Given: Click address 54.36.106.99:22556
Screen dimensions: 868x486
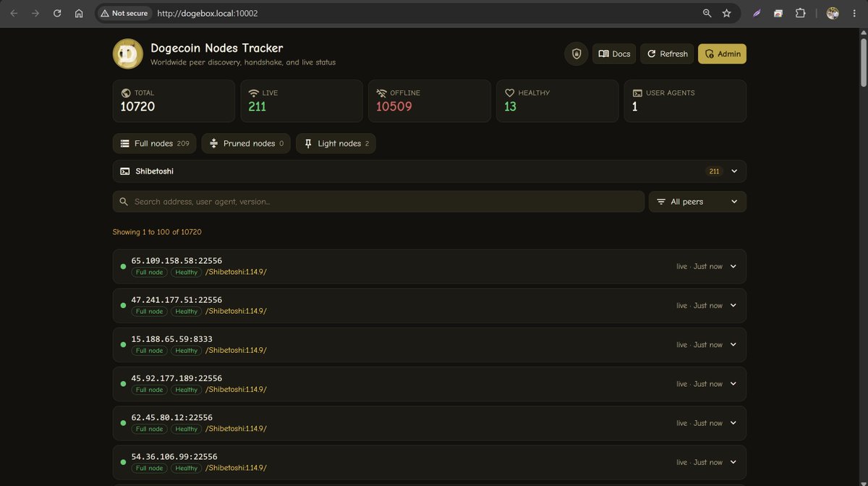Looking at the screenshot, I should (174, 456).
